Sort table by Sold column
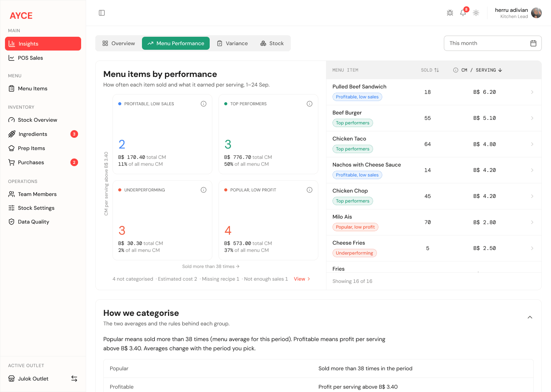 point(430,70)
